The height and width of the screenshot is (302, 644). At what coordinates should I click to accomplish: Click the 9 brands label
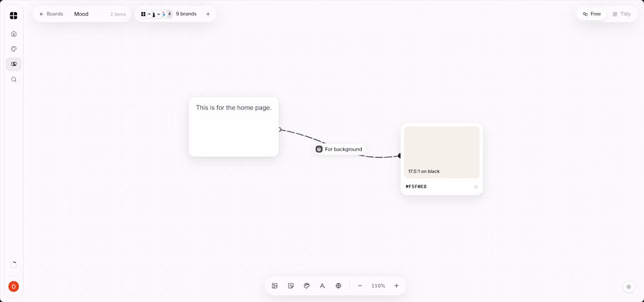(x=186, y=14)
